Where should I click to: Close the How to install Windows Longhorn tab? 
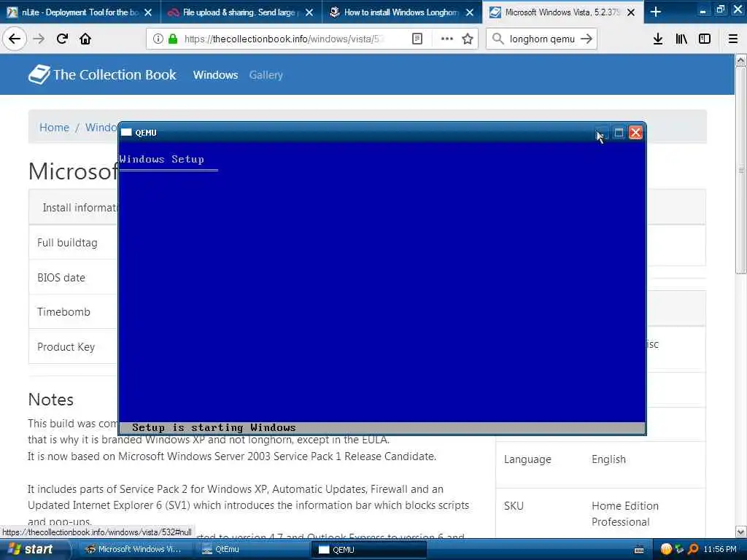coord(470,12)
